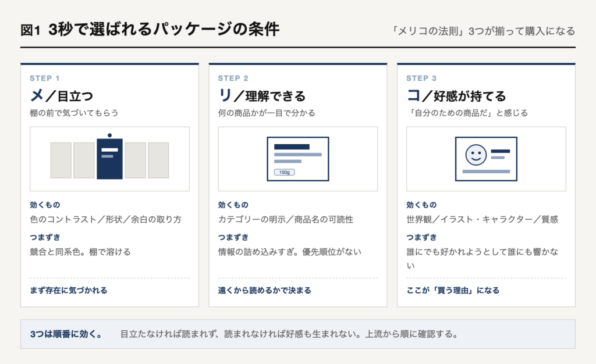Click 'つまずき' label in STEP 2 card
This screenshot has height=364, width=596.
233,238
